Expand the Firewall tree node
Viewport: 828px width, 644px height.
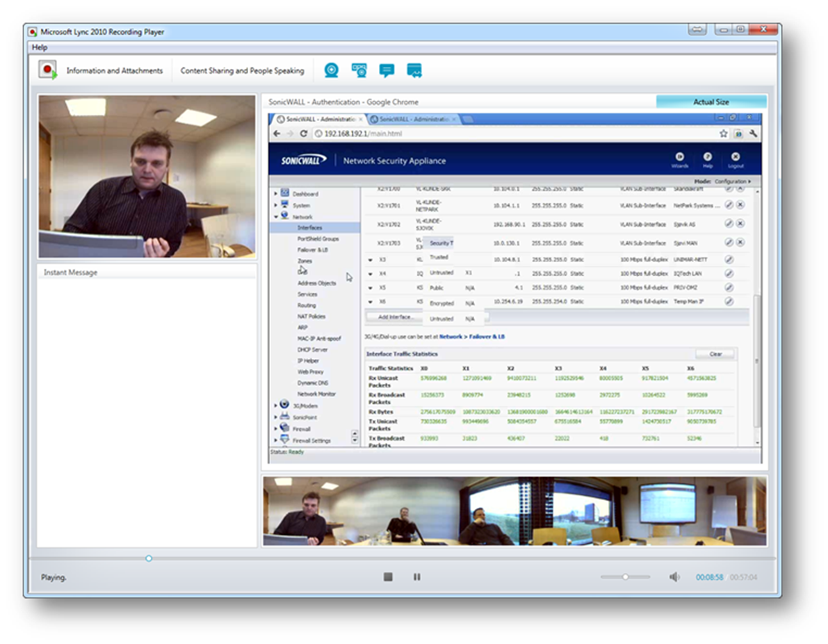tap(275, 429)
